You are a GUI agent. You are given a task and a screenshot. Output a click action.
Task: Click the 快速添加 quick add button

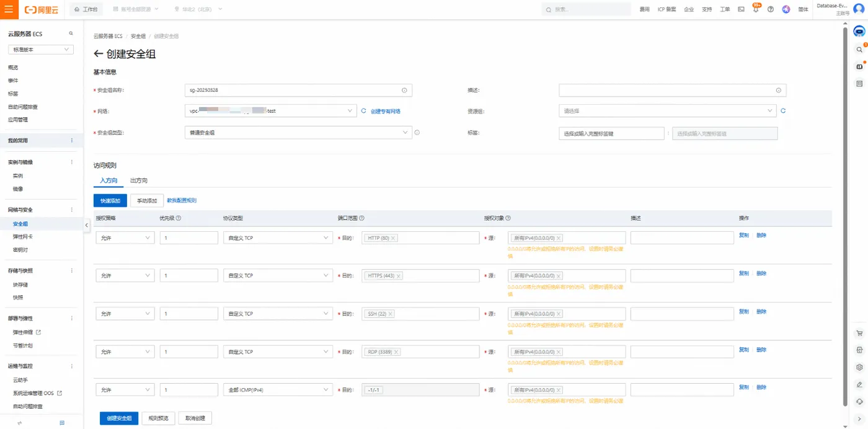click(x=110, y=201)
